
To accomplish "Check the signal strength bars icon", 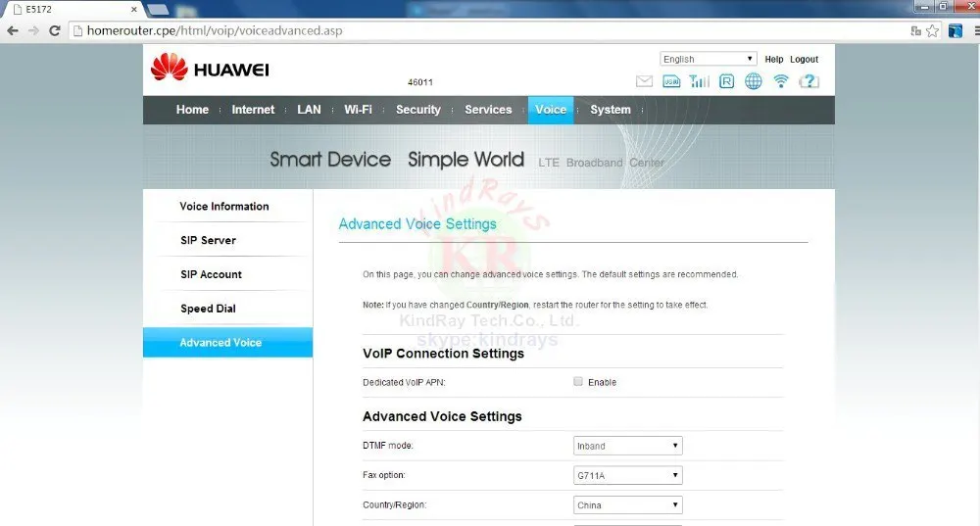I will [699, 81].
